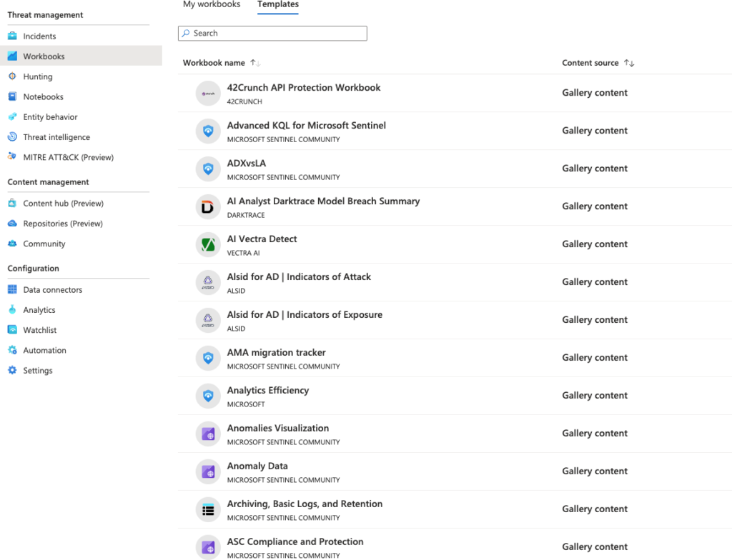
Task: Click Gallery content for ADXvsLA row
Action: (594, 169)
